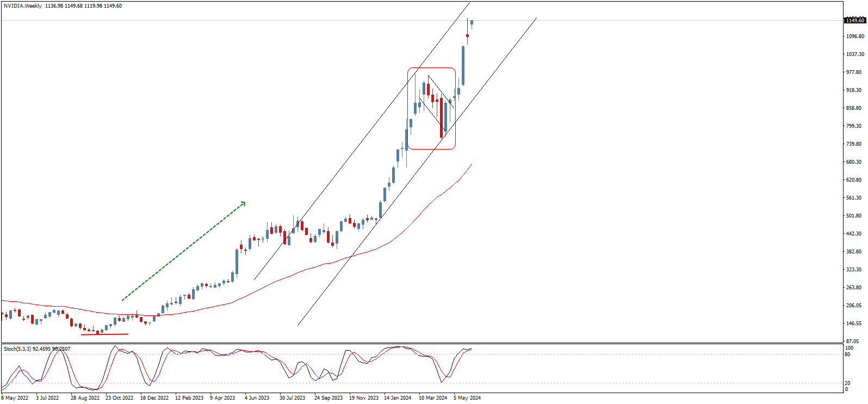Click the 561.30 price axis label
Image resolution: width=868 pixels, height=404 pixels.
click(854, 198)
